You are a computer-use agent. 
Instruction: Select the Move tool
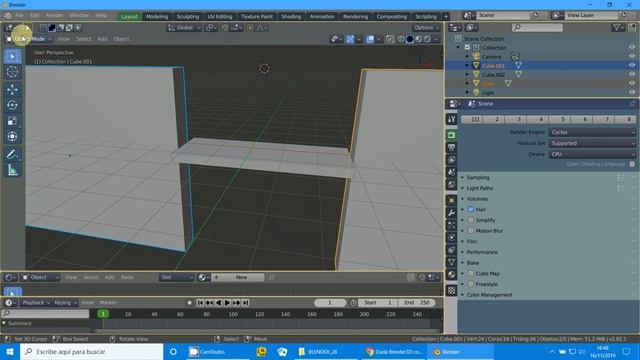point(13,89)
